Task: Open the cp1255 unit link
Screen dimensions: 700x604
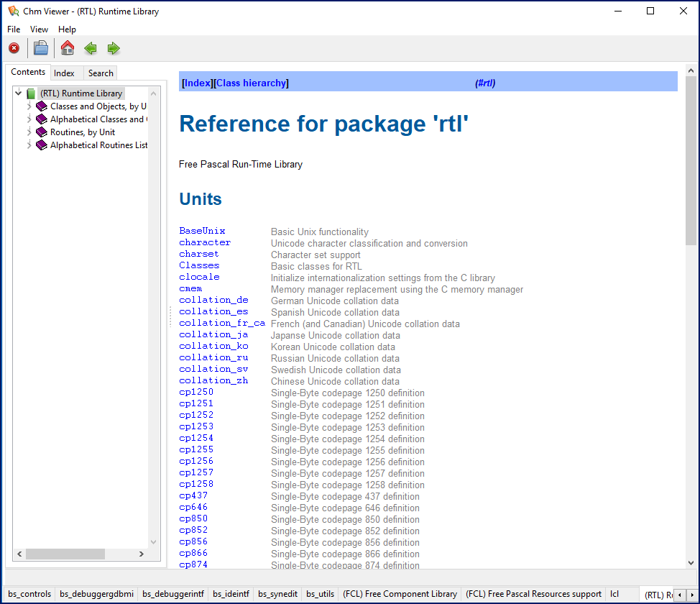Action: pyautogui.click(x=196, y=450)
